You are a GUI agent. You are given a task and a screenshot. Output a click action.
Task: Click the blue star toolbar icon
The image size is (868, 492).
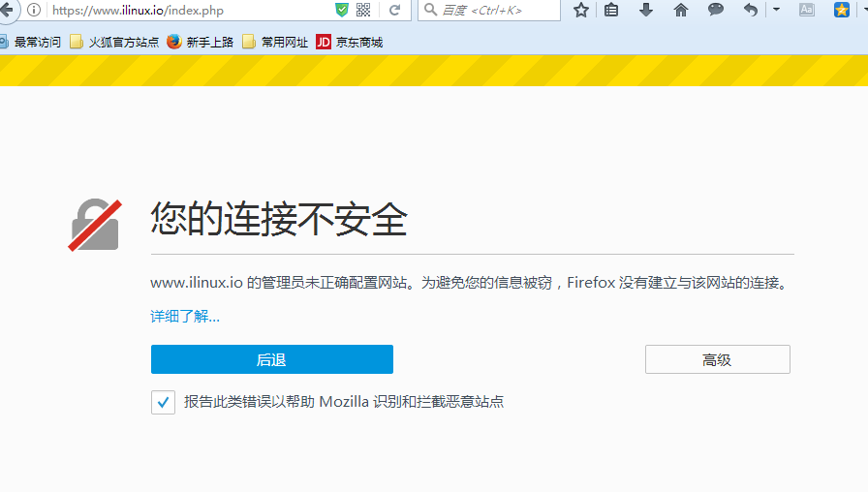click(x=842, y=10)
